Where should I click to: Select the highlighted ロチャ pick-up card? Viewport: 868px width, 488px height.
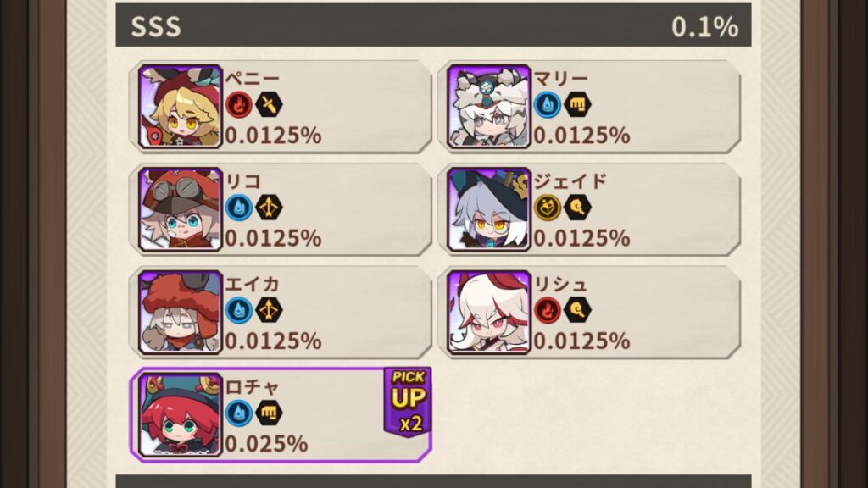[281, 415]
